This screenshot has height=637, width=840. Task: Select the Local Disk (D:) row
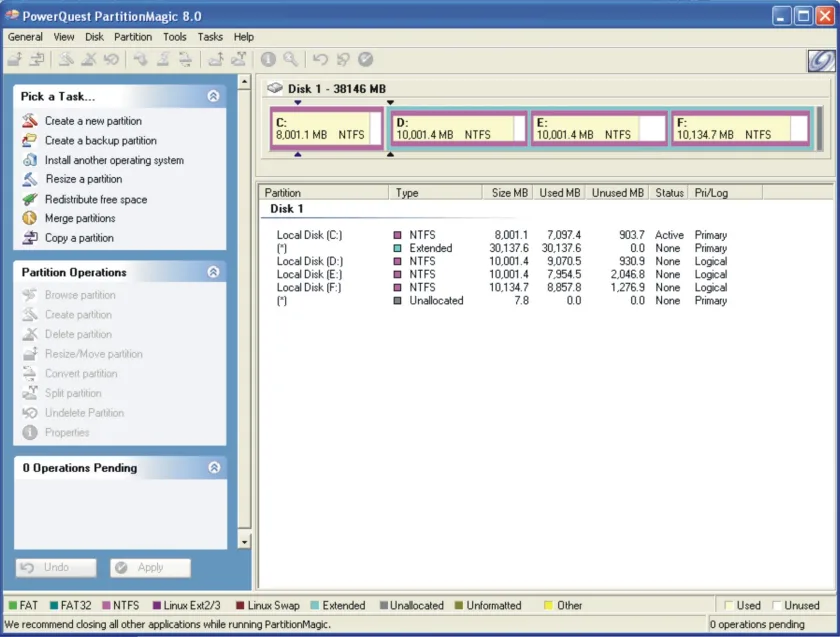[x=502, y=261]
